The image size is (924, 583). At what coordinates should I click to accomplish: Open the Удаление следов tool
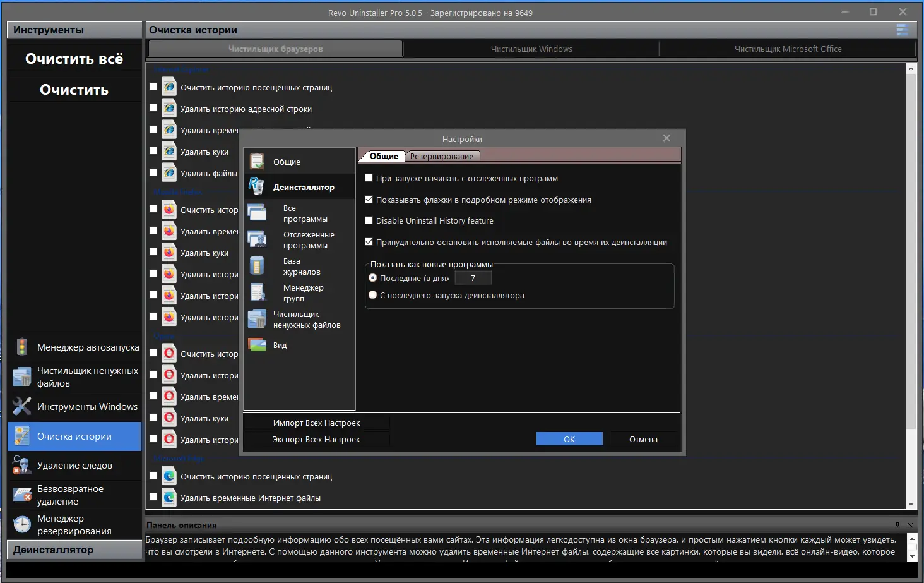pos(74,466)
